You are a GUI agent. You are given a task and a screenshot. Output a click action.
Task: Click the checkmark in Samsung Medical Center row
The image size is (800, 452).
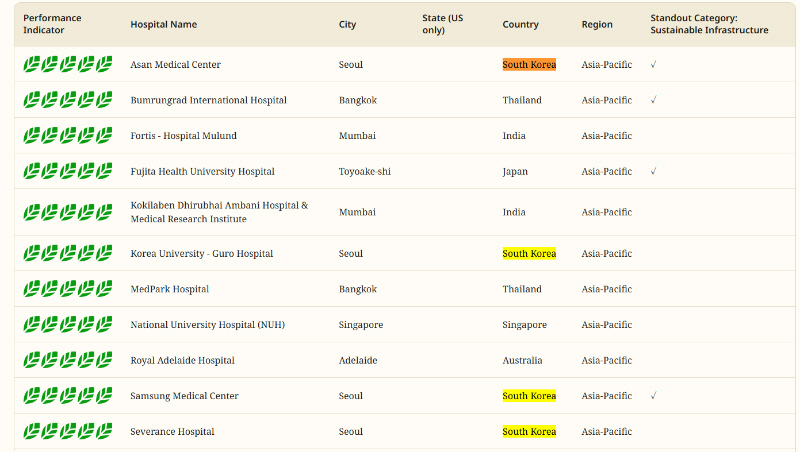click(x=654, y=396)
